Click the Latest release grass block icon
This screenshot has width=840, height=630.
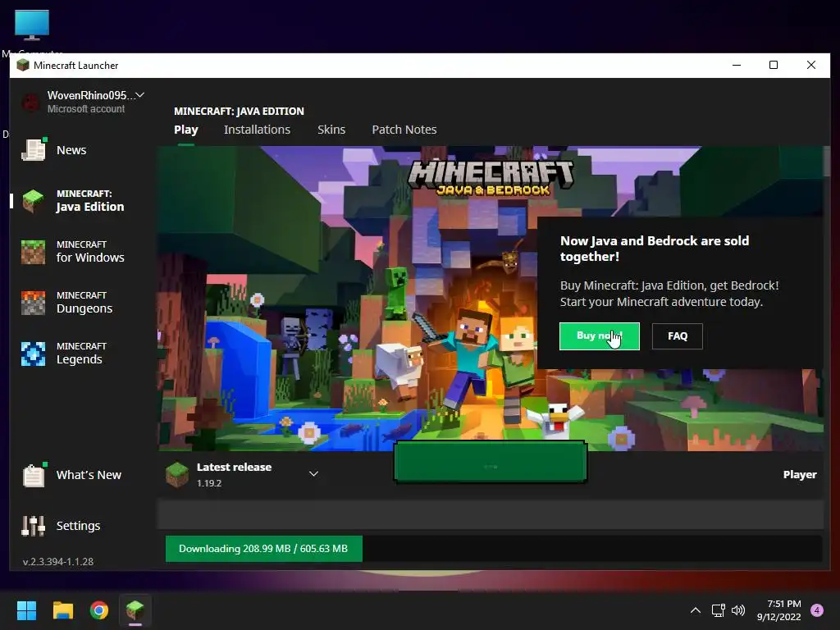click(177, 475)
